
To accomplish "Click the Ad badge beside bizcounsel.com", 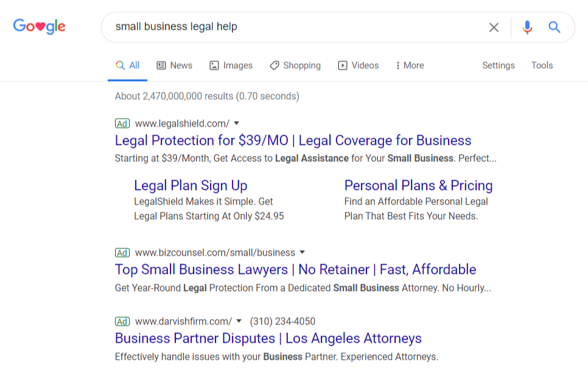I will [122, 253].
